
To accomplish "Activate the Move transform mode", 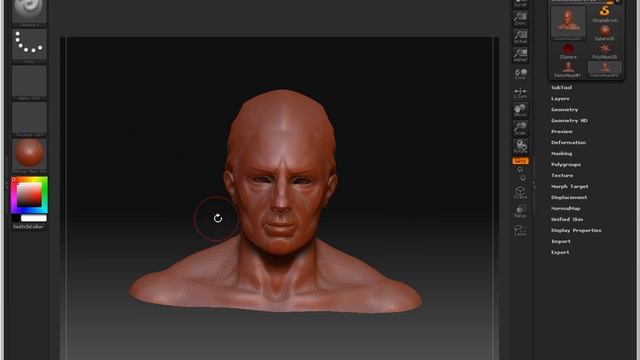I will click(x=520, y=110).
